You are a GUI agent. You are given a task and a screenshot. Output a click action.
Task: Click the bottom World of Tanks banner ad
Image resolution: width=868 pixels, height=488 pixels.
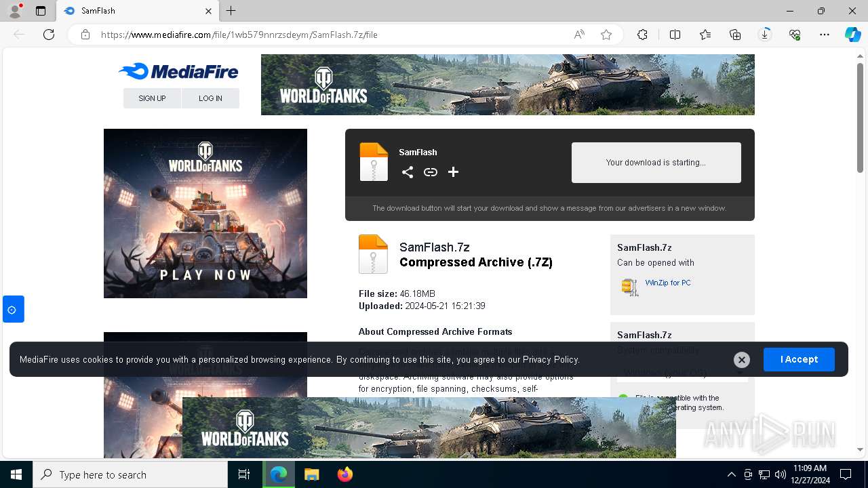coord(429,428)
